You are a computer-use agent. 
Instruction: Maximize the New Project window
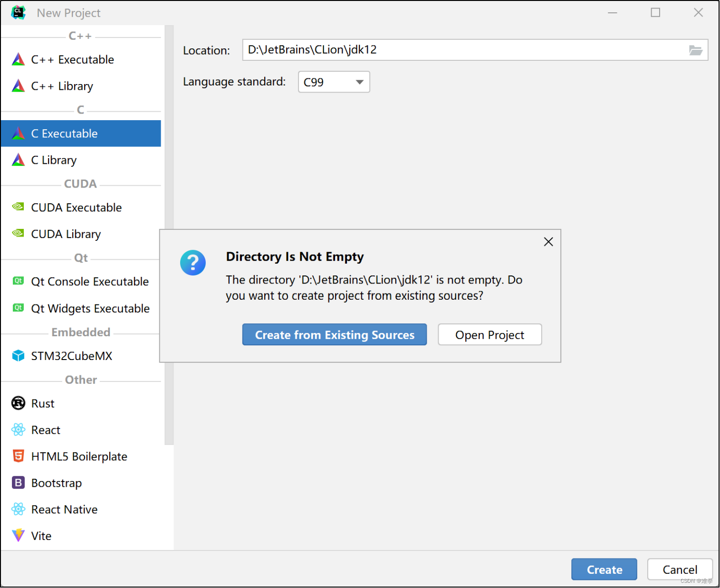pos(655,13)
